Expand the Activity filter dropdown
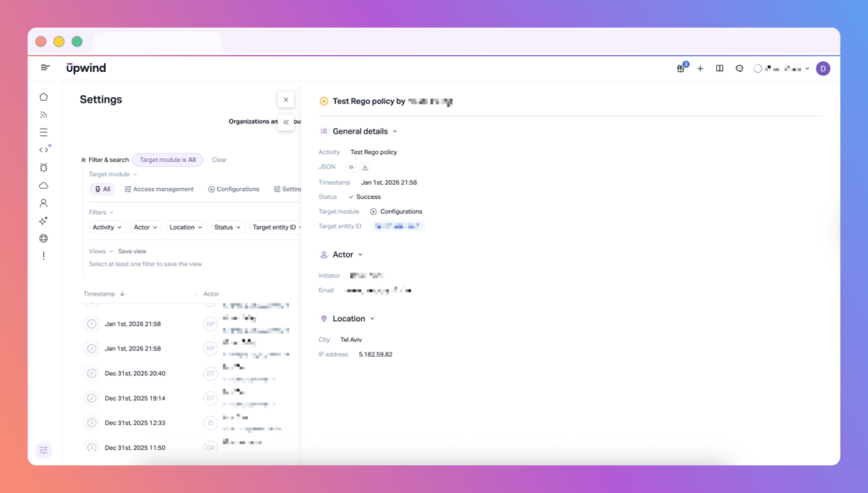 pos(106,227)
